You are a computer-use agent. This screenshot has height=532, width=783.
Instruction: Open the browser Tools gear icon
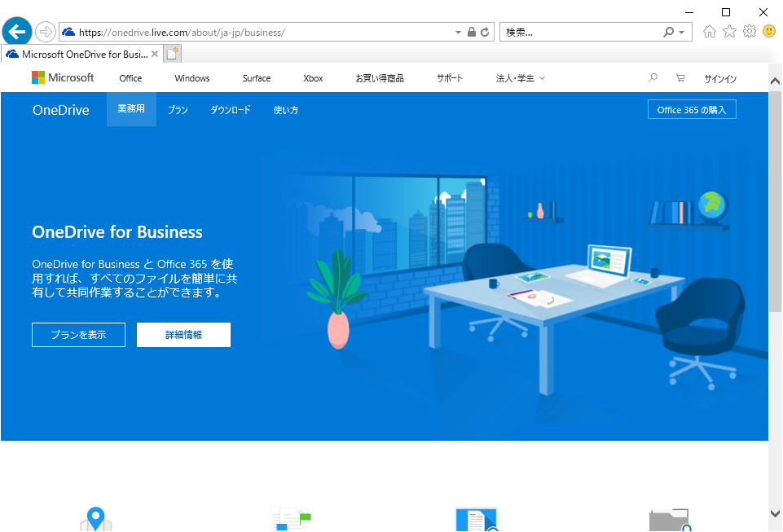pos(750,32)
